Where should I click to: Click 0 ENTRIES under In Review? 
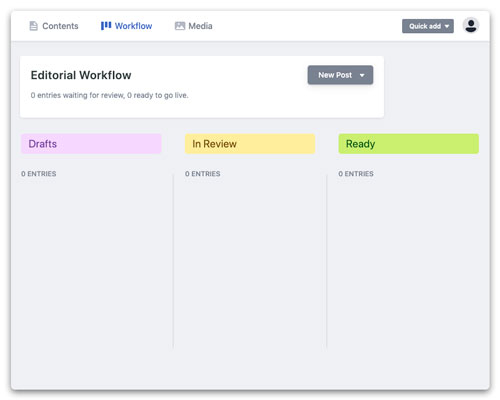203,174
